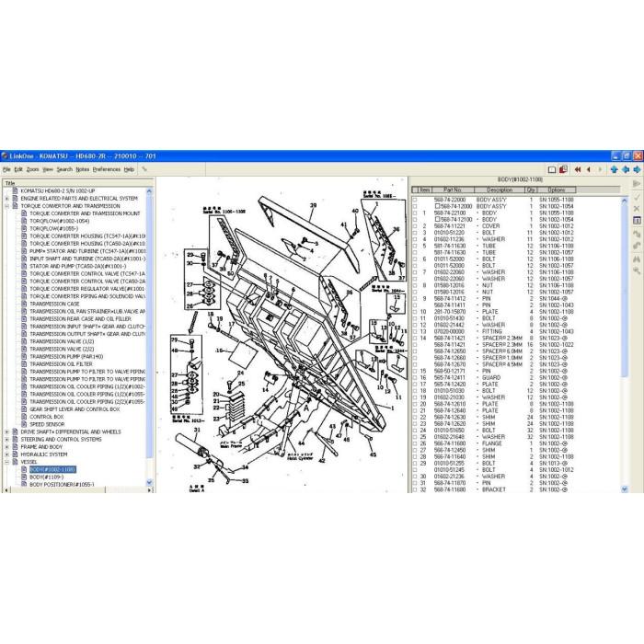
Task: Open the Edit menu
Action: pos(18,169)
